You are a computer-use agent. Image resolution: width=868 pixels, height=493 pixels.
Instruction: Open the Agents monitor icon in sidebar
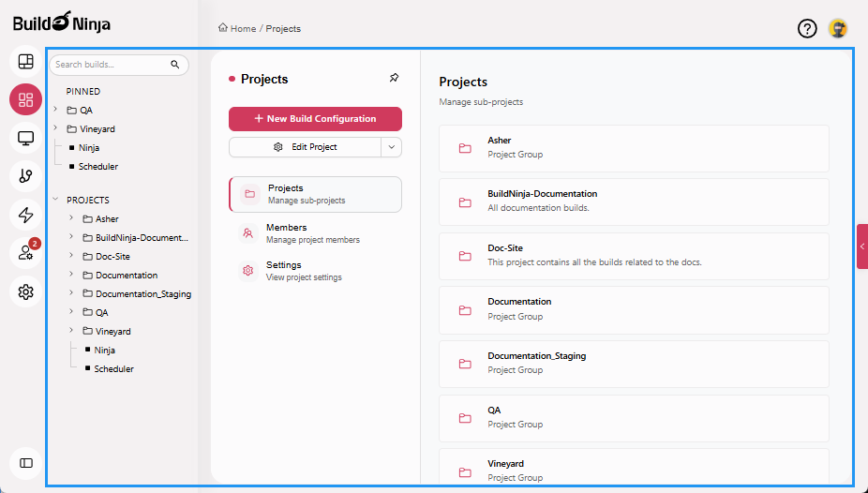(26, 138)
